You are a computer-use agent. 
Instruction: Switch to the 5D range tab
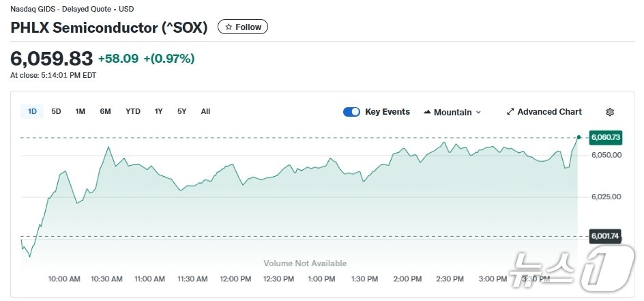click(x=56, y=111)
